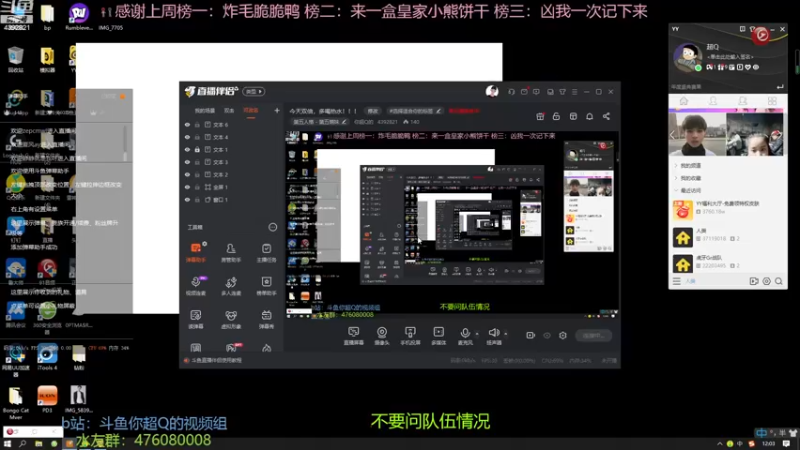The image size is (800, 450).
Task: Open the multi-person co-stream tool icon
Action: click(x=231, y=286)
